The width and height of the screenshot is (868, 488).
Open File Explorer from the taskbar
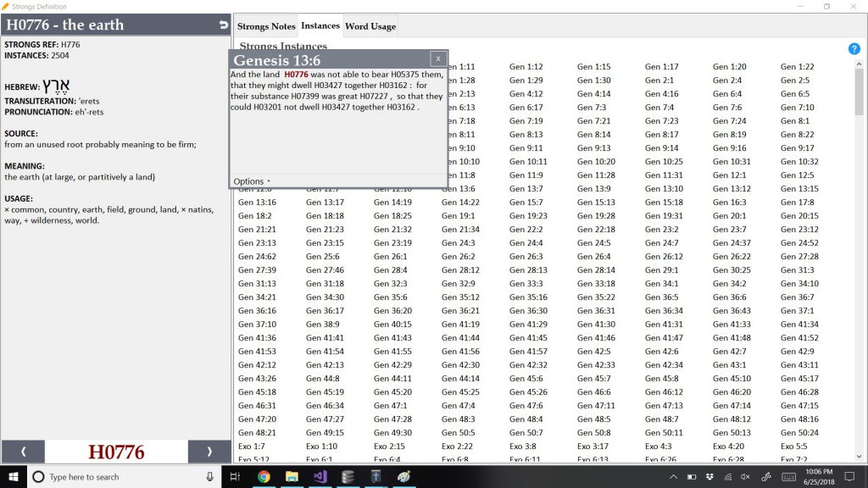[x=292, y=477]
